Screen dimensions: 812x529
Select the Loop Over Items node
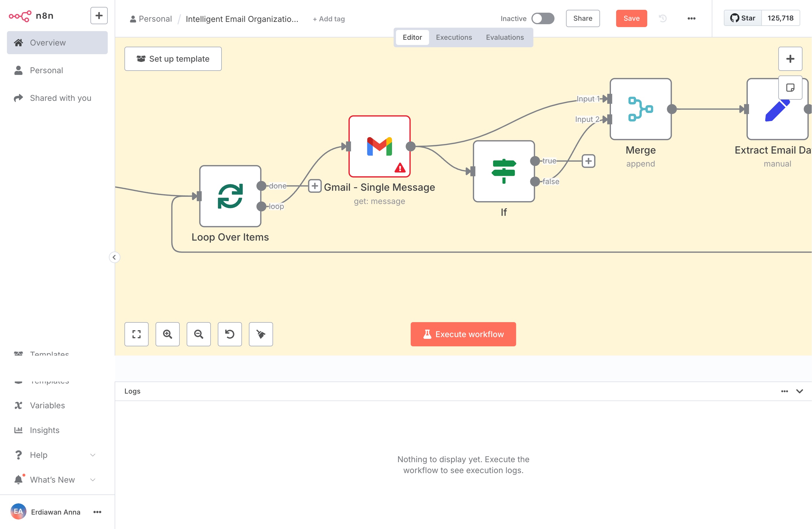coord(230,196)
